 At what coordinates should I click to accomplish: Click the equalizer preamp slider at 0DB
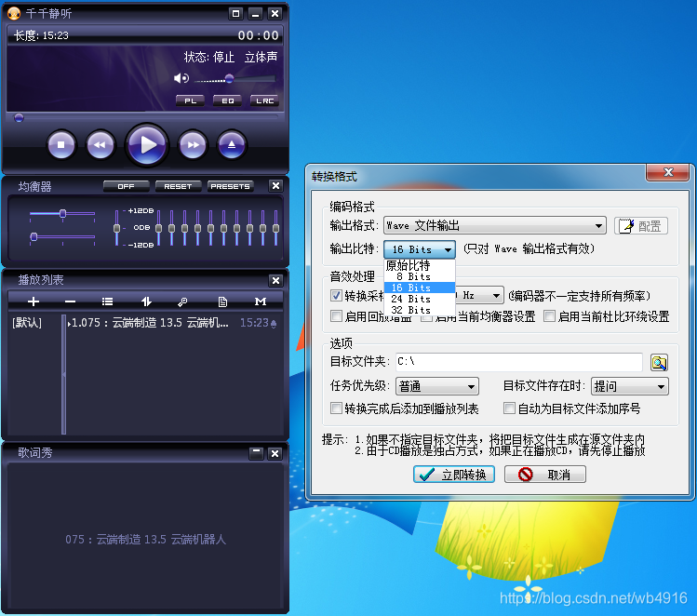pyautogui.click(x=117, y=228)
